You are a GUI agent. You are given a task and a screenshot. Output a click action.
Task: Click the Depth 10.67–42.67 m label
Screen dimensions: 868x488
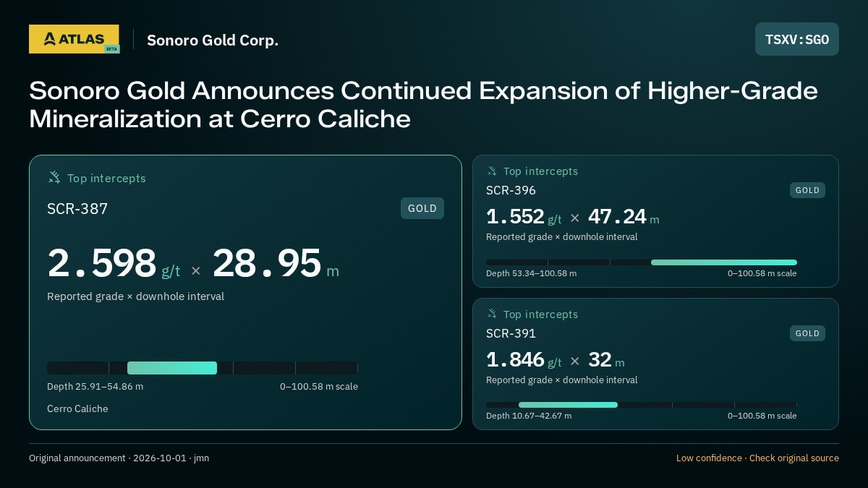529,416
